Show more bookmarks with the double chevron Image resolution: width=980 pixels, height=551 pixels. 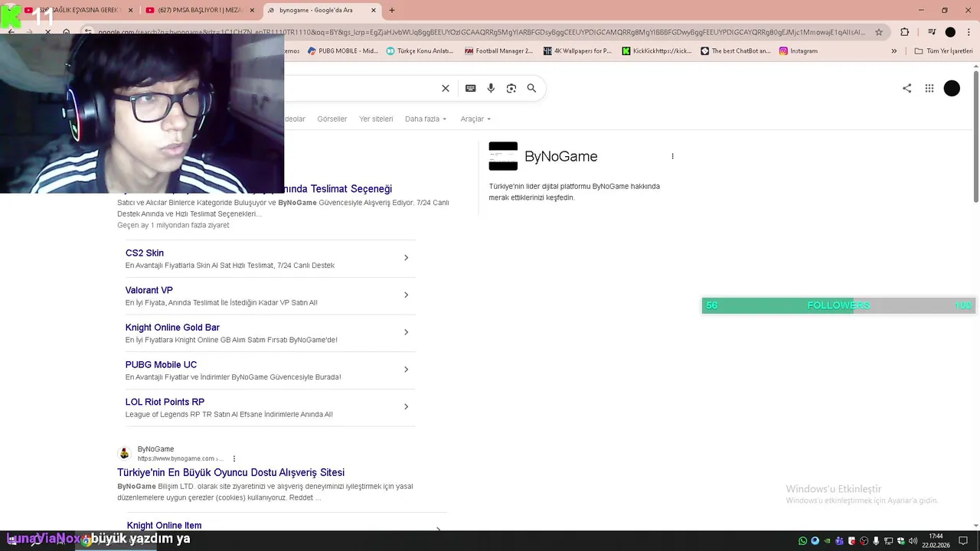tap(894, 51)
